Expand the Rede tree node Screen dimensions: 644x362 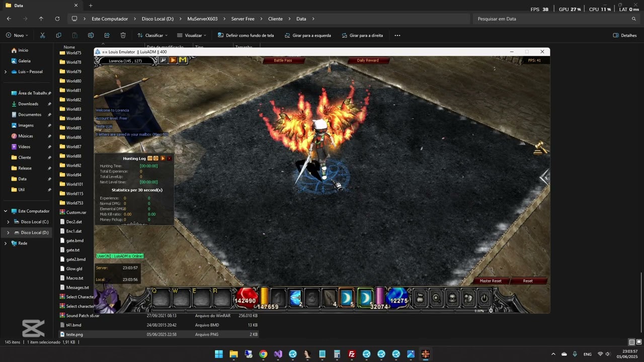(x=6, y=243)
